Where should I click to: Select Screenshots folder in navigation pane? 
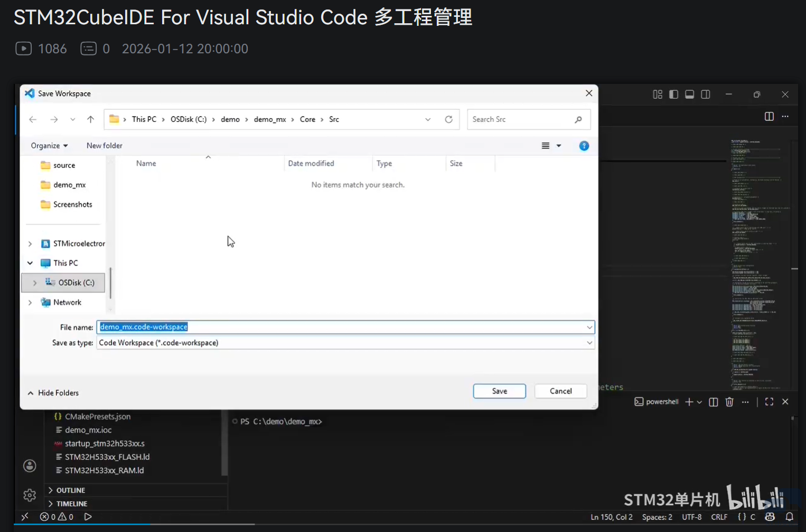(67, 204)
